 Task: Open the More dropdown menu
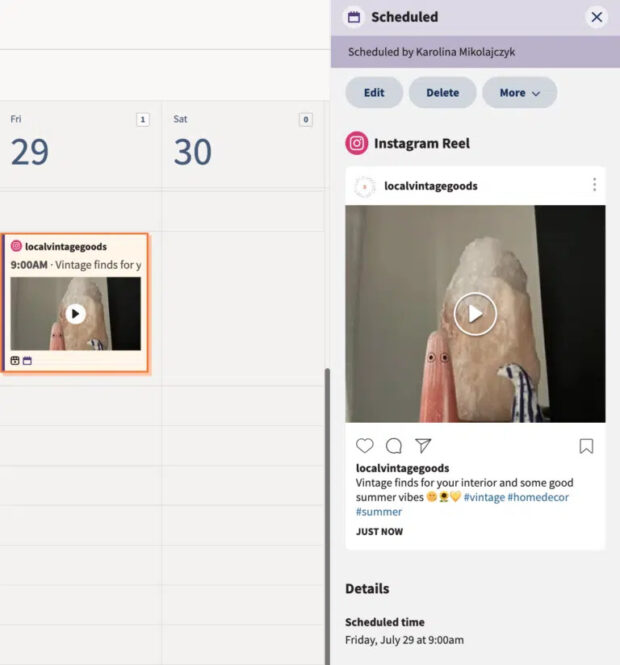pos(519,92)
